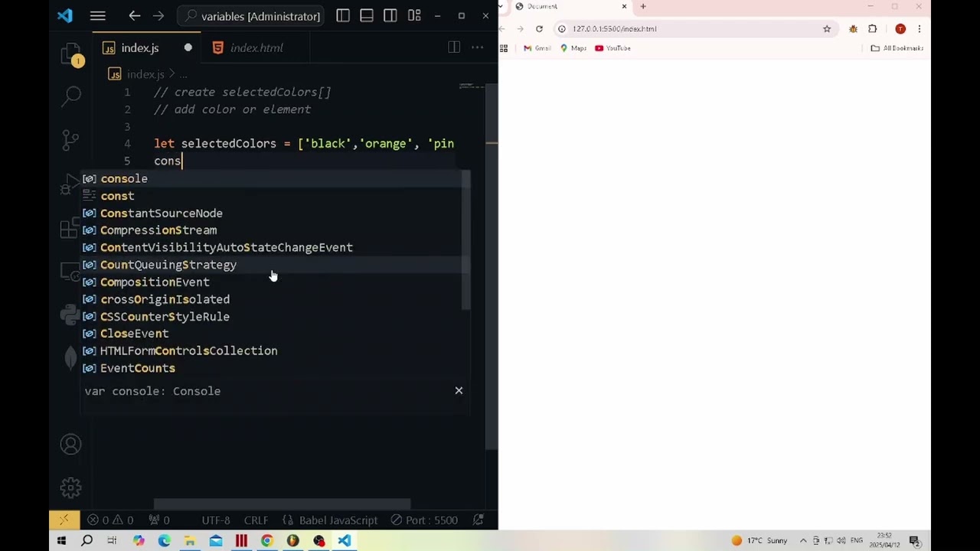Open Customize Layout in VS Code
Screen dimensions: 980x551
(414, 16)
